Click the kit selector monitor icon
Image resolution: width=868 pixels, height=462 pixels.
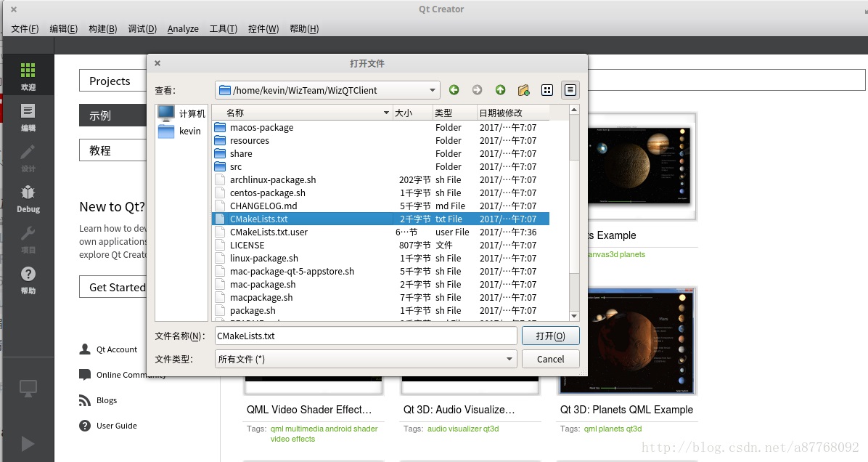point(28,389)
